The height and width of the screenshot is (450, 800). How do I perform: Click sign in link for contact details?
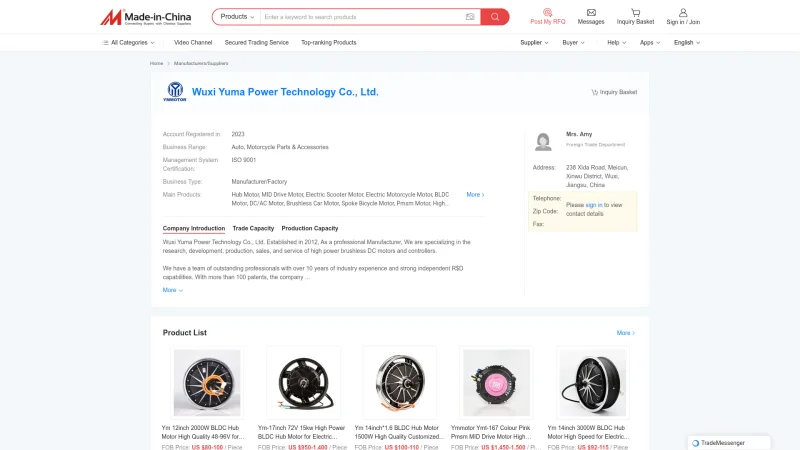point(593,205)
